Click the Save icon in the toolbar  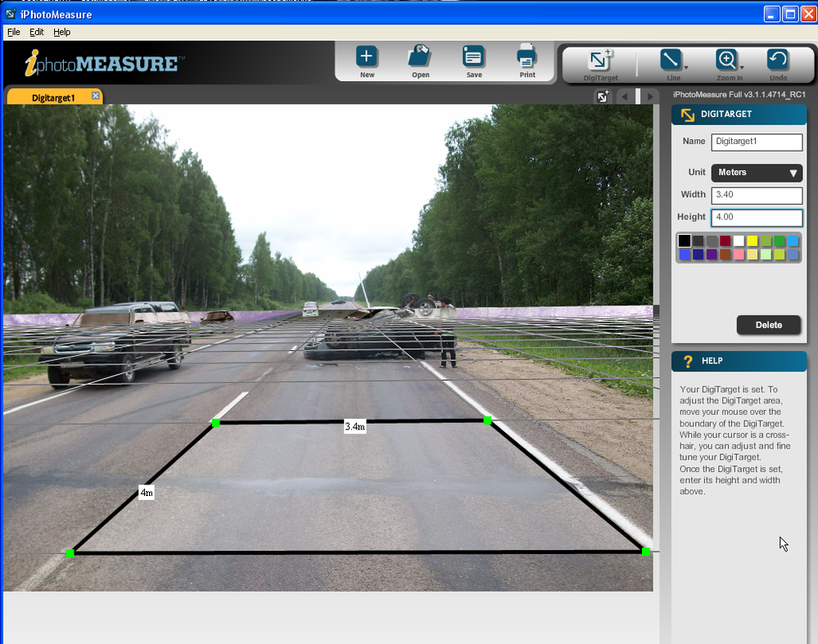[x=473, y=57]
